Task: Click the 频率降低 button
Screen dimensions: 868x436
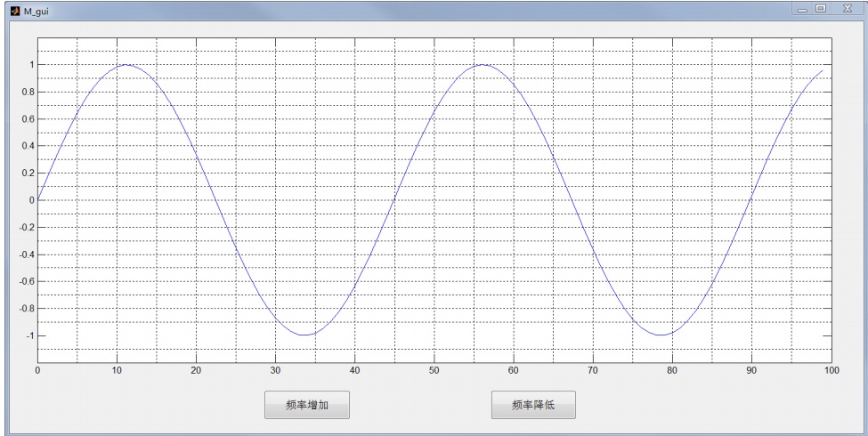Action: coord(533,405)
